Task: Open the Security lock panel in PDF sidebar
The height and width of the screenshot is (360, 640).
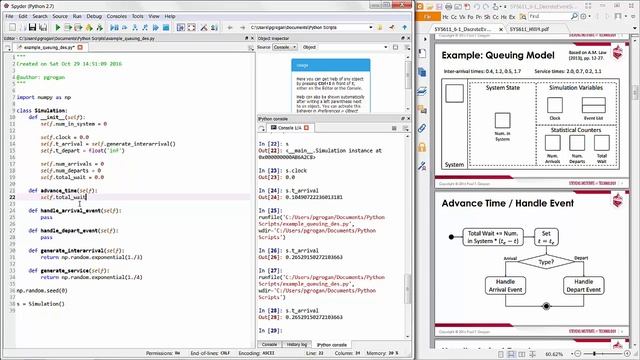Action: (x=422, y=147)
